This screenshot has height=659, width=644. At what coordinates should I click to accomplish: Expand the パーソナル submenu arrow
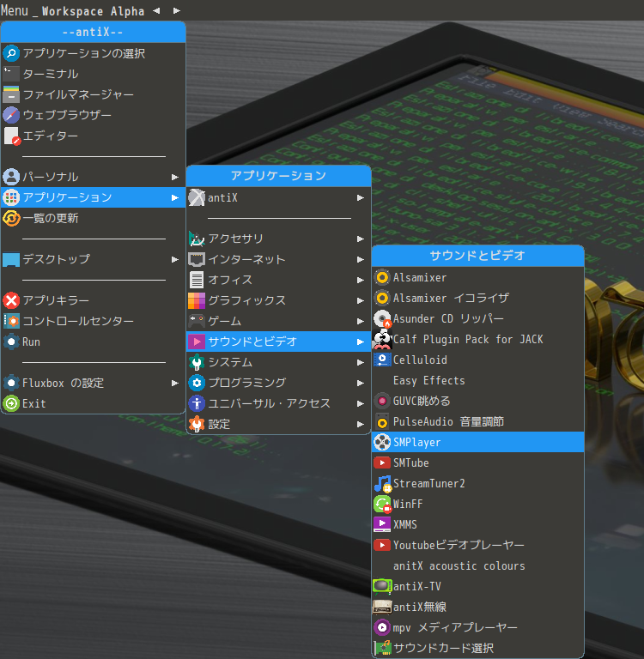pyautogui.click(x=175, y=177)
